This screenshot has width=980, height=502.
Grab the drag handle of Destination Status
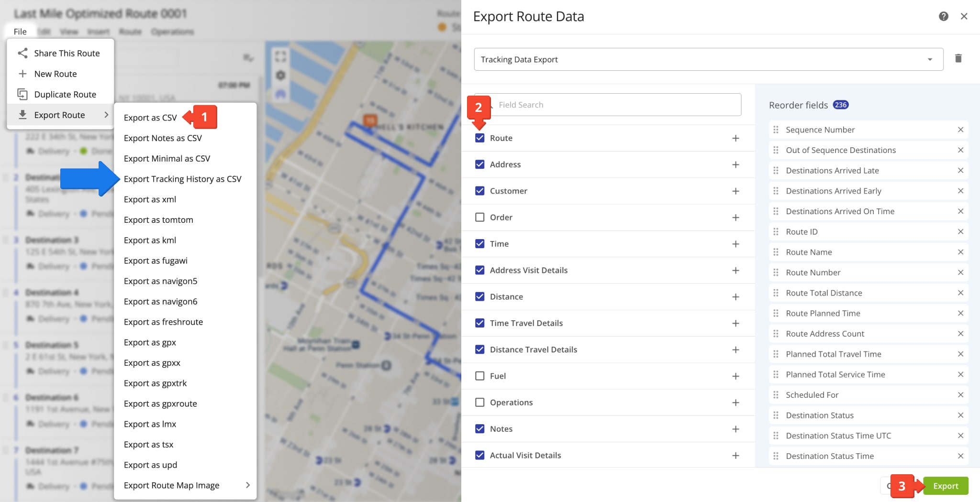point(776,415)
